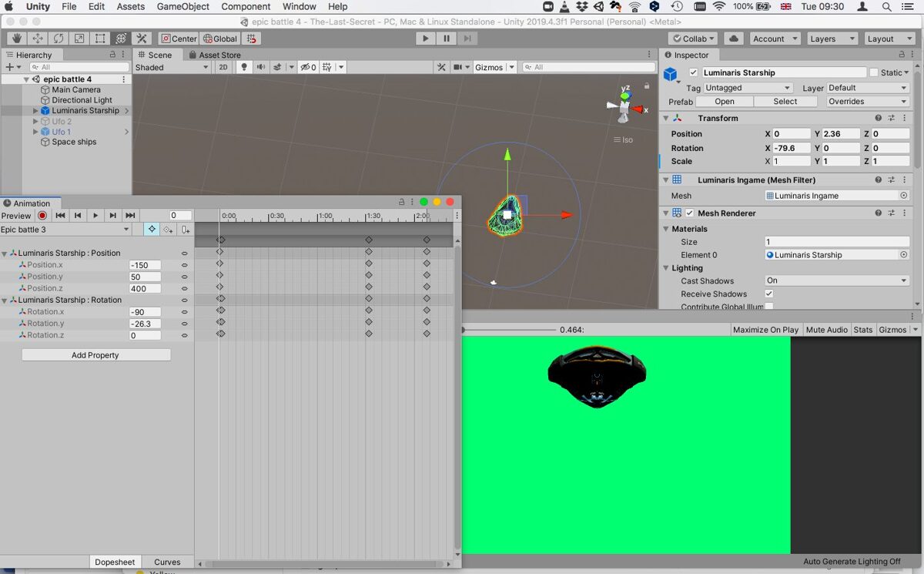This screenshot has height=574, width=924.
Task: Toggle 2D view in the Scene
Action: 223,67
